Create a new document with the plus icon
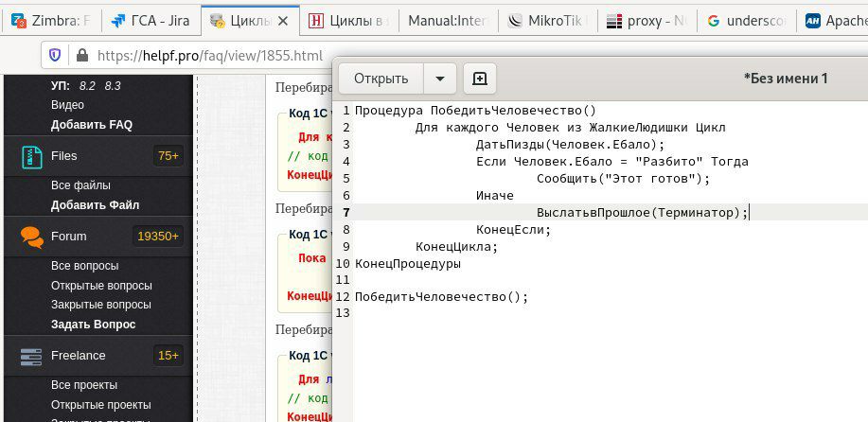Viewport: 868px width, 422px height. (479, 79)
